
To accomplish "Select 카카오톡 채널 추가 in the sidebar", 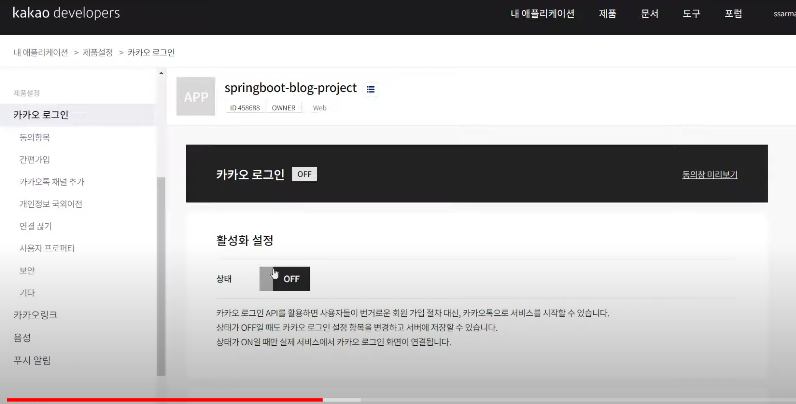I will tap(52, 182).
